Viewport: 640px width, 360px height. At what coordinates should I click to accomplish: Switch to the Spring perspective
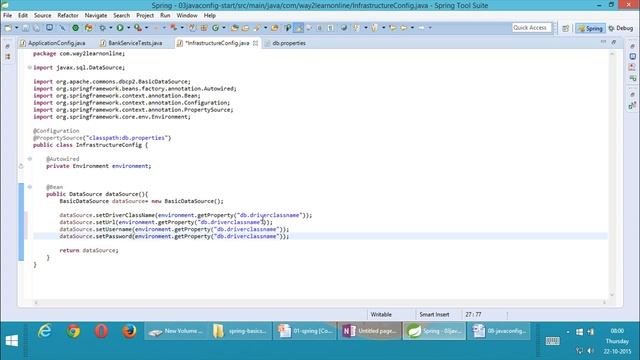tap(590, 28)
